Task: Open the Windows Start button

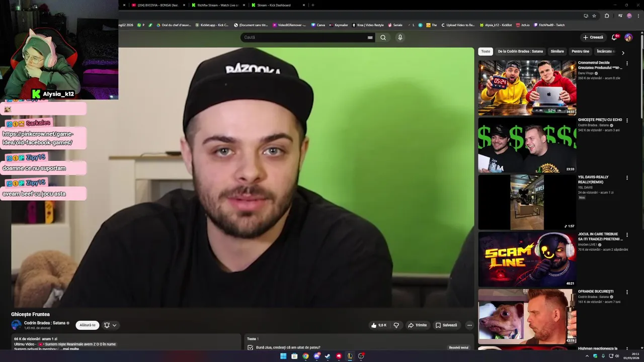Action: click(x=283, y=356)
